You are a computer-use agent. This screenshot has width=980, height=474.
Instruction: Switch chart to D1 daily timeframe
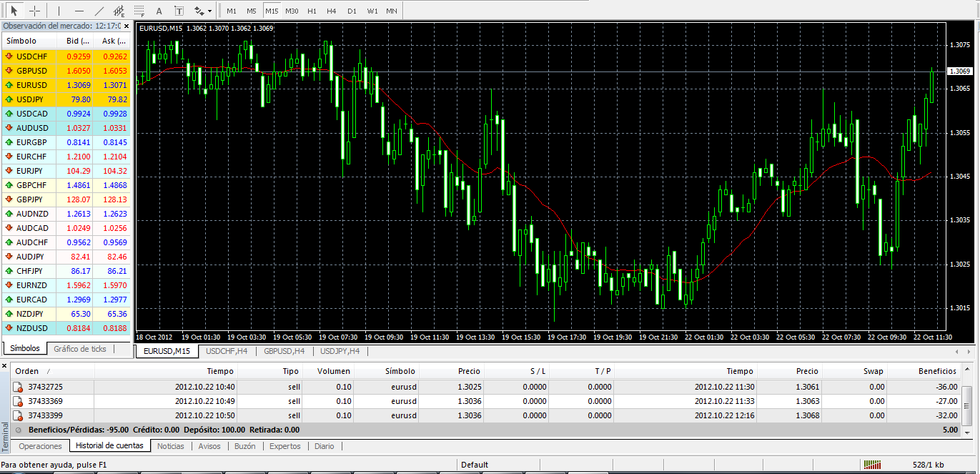click(x=352, y=11)
